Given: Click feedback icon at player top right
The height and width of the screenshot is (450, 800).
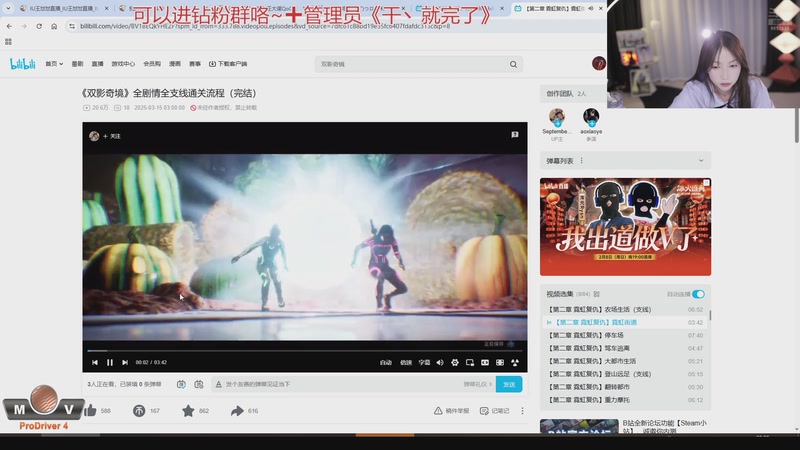Looking at the screenshot, I should click(x=515, y=135).
